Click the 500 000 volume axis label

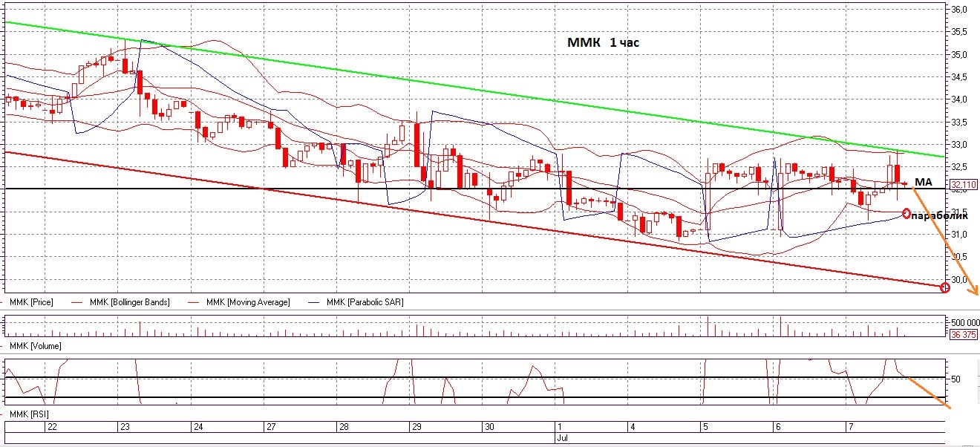[x=964, y=323]
